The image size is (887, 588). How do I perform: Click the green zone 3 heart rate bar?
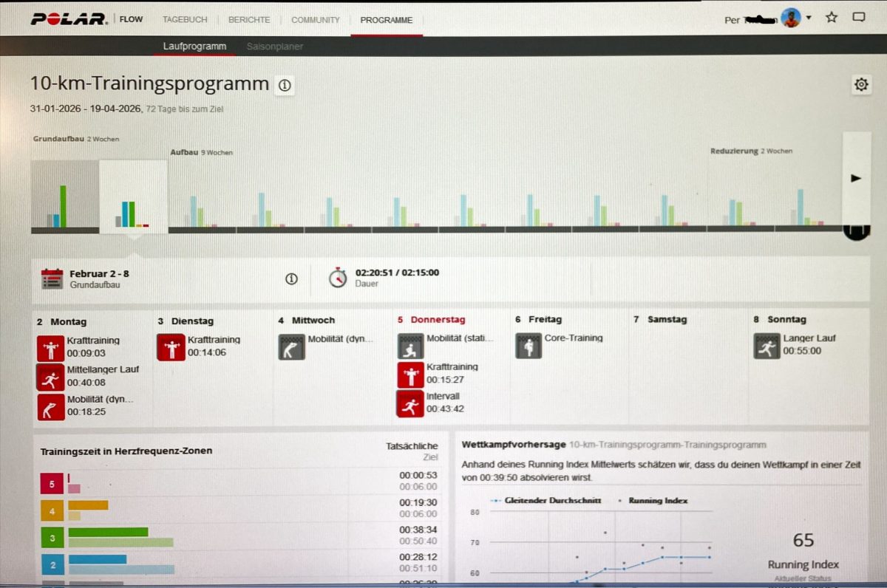108,532
